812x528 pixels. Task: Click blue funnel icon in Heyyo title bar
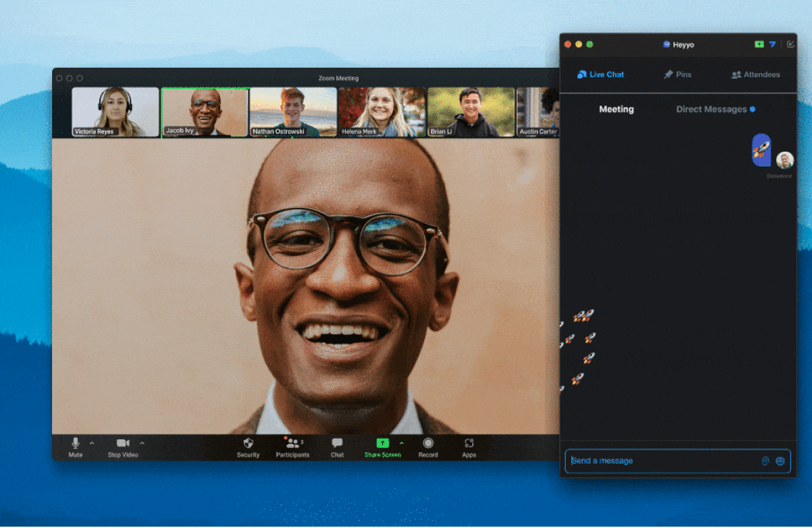coord(772,44)
